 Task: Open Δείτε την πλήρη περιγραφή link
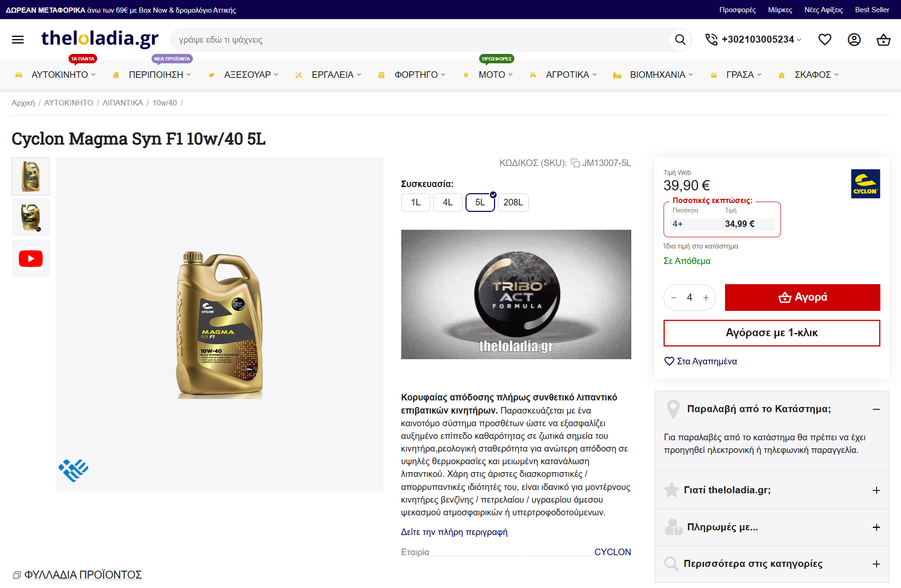pos(454,532)
